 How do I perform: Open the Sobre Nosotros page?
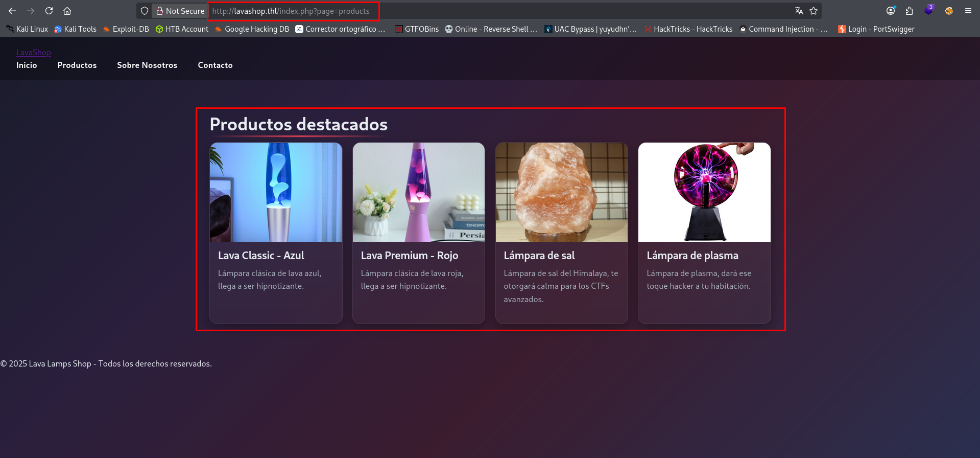pos(147,65)
